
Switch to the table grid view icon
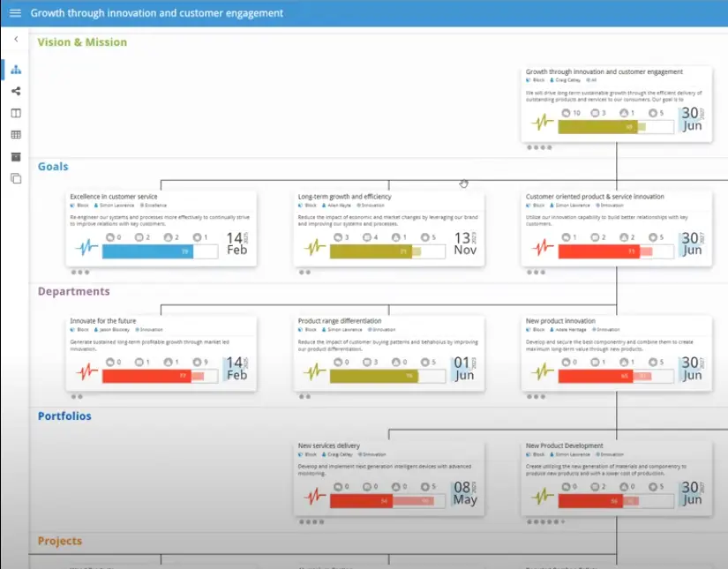[x=16, y=135]
